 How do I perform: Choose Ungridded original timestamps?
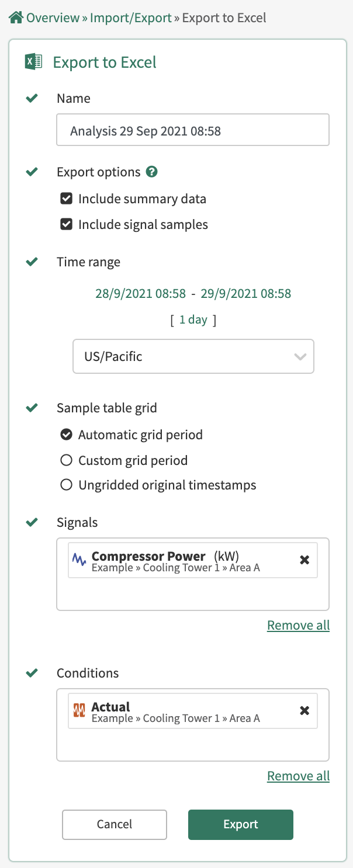click(x=67, y=485)
